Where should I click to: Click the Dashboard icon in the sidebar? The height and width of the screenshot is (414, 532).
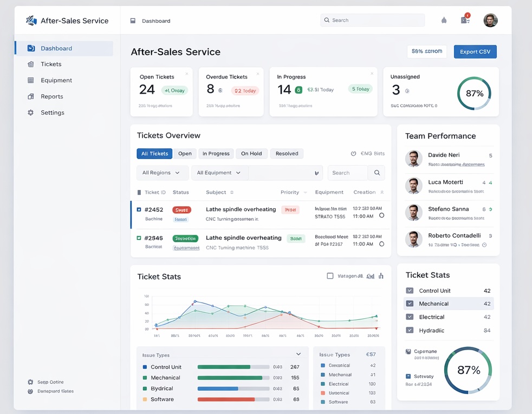coord(31,49)
